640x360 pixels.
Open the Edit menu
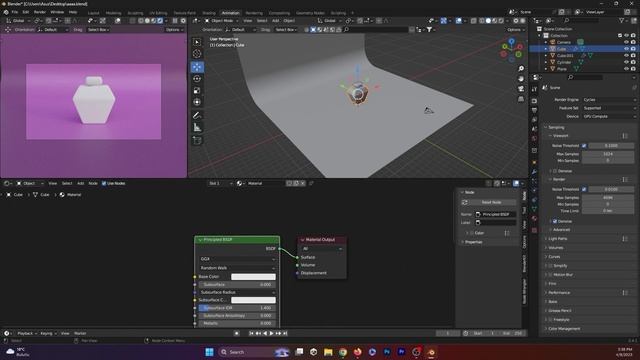tap(26, 12)
